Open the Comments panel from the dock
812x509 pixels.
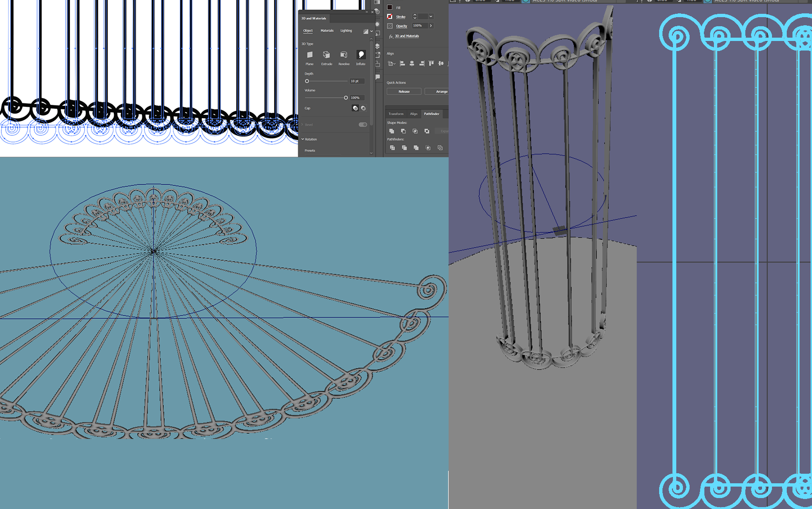[x=378, y=77]
